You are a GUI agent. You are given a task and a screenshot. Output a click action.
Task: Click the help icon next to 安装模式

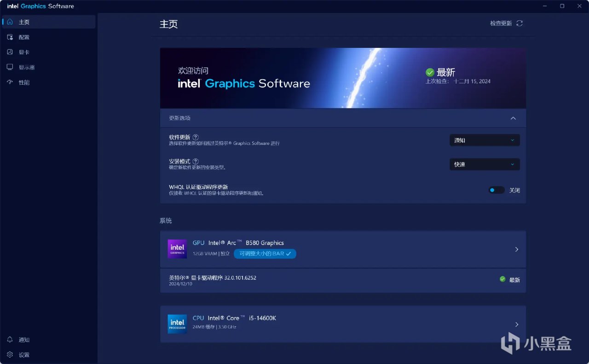tap(196, 162)
